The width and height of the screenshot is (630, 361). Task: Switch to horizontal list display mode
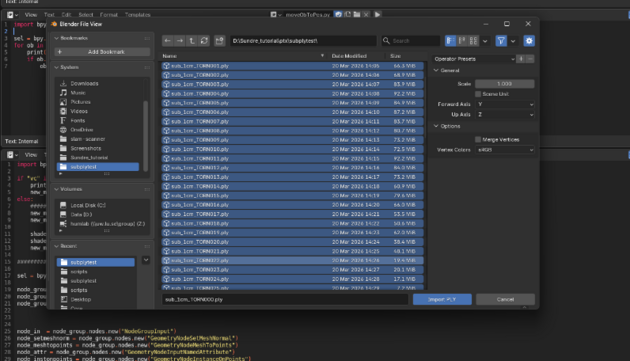pos(462,41)
